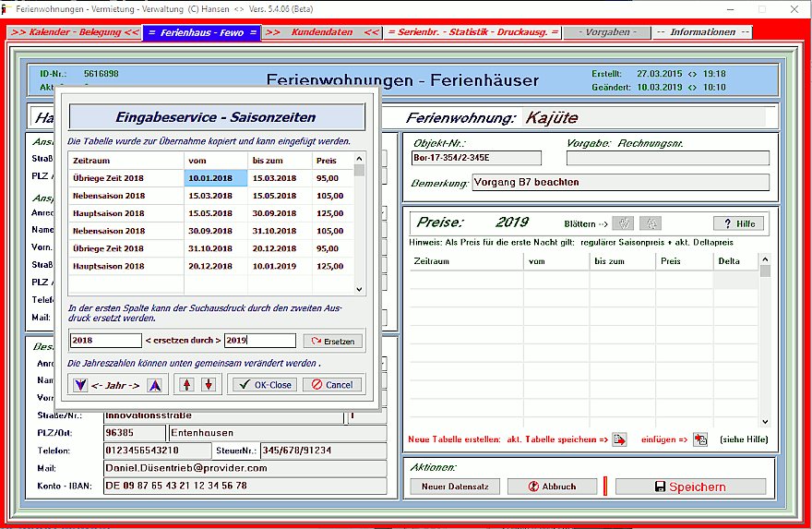Click the search term field containing 2018
The height and width of the screenshot is (529, 812).
pos(105,341)
